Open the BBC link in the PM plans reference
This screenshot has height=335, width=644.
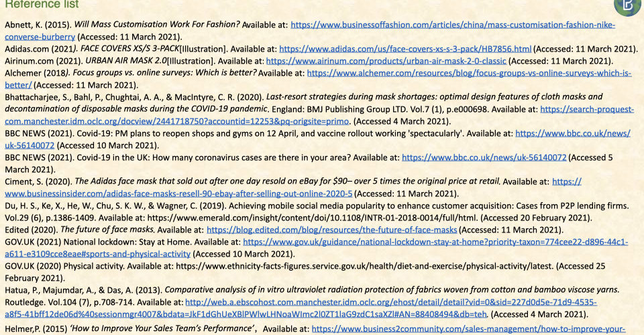pyautogui.click(x=572, y=134)
